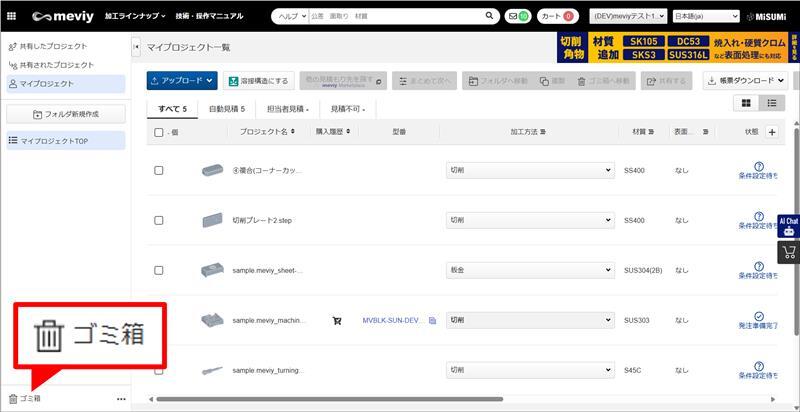Click フォルダ新規作成 button
The height and width of the screenshot is (412, 800).
pos(66,114)
